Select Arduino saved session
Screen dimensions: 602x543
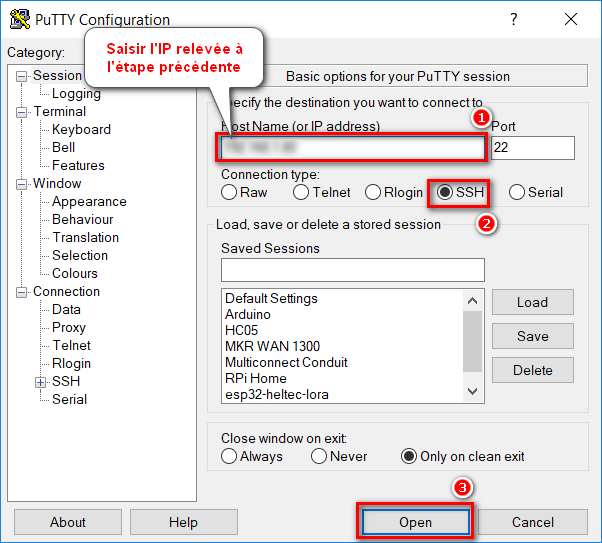[x=248, y=315]
